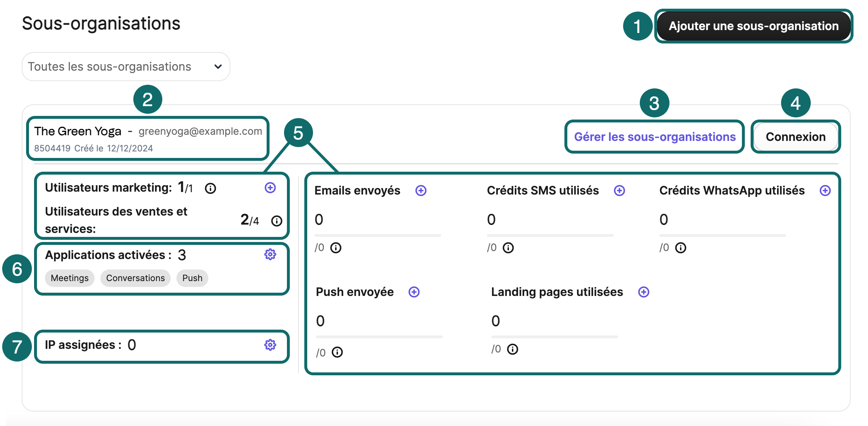The height and width of the screenshot is (426, 868).
Task: Open Applications activées gear settings
Action: click(270, 255)
